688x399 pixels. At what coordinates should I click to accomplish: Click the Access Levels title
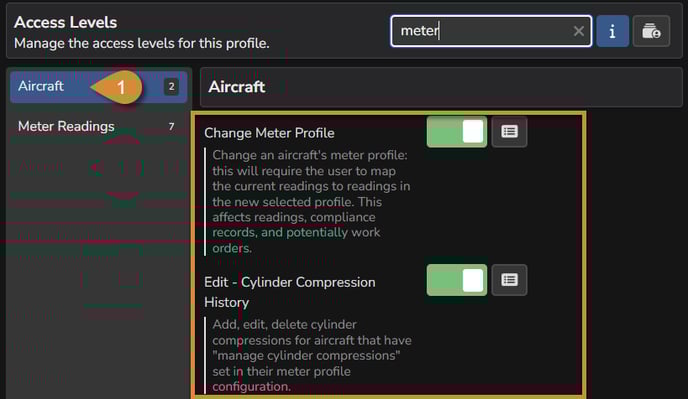click(x=65, y=22)
